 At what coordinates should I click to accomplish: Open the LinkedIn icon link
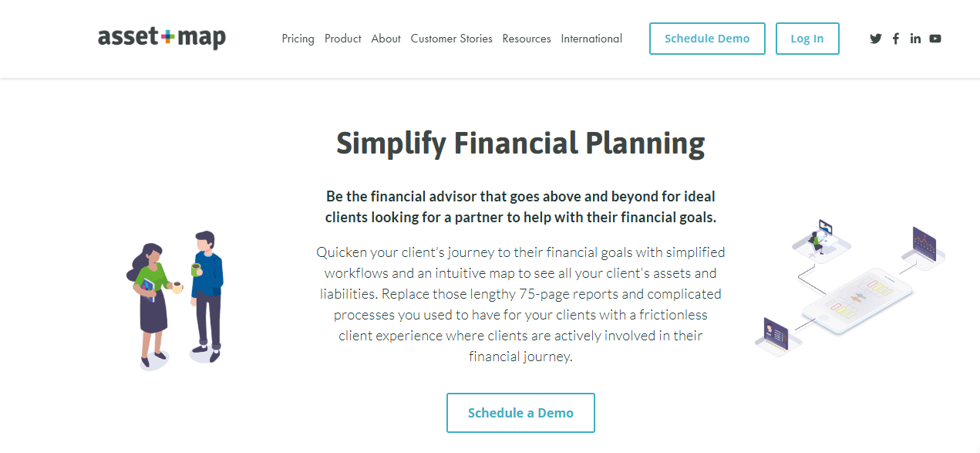coord(915,39)
